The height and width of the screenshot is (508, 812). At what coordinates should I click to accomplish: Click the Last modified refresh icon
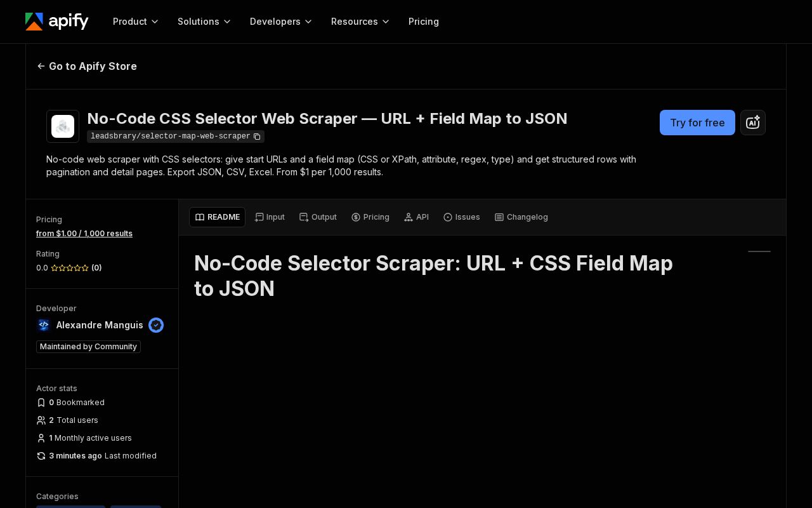[41, 456]
